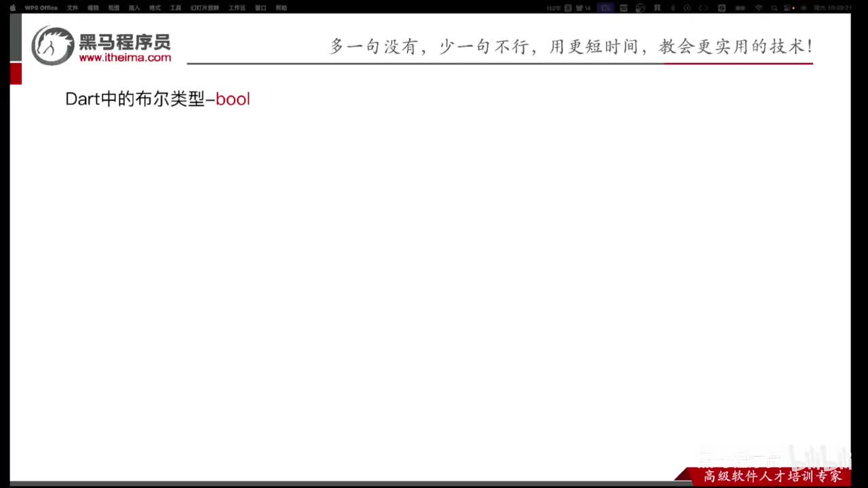Click the 黑马程序员 logo

[101, 45]
